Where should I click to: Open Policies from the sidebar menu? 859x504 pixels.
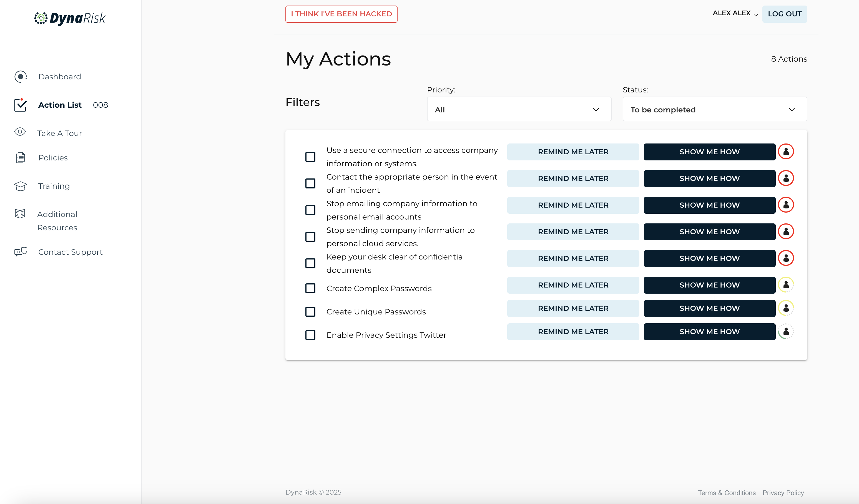pyautogui.click(x=53, y=158)
